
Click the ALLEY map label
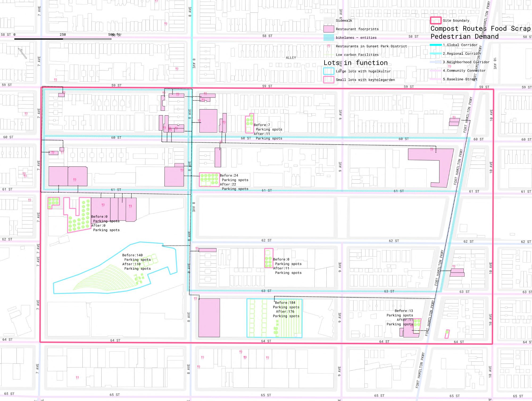point(291,58)
